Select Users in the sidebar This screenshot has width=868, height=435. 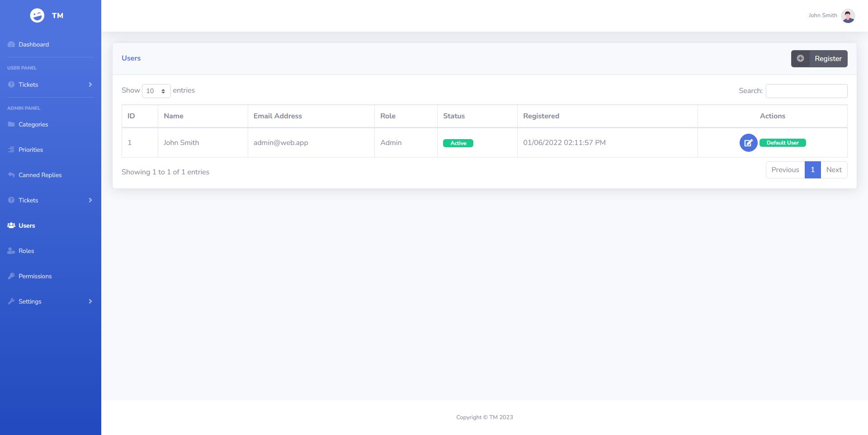[x=27, y=225]
